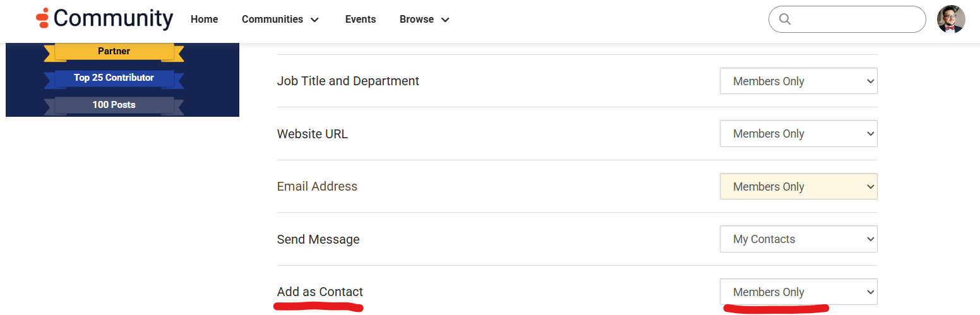This screenshot has height=315, width=980.
Task: Click the Top 25 Contributor badge
Action: (x=114, y=78)
